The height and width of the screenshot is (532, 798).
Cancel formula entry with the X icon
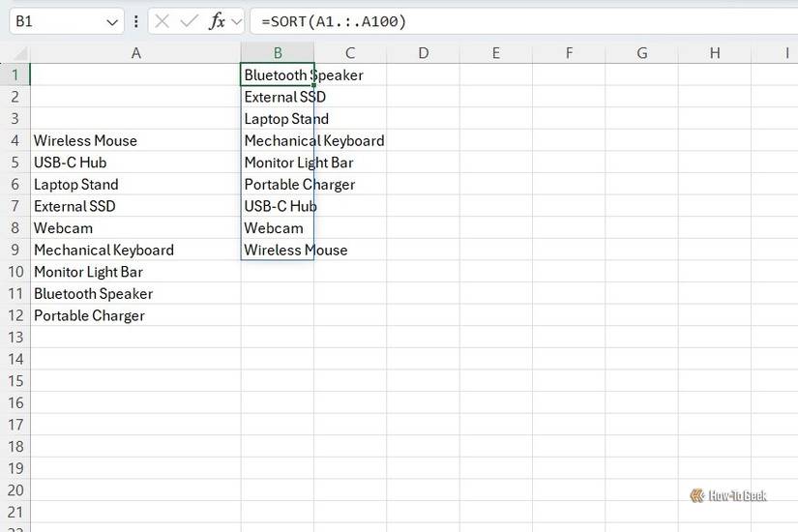click(x=162, y=21)
